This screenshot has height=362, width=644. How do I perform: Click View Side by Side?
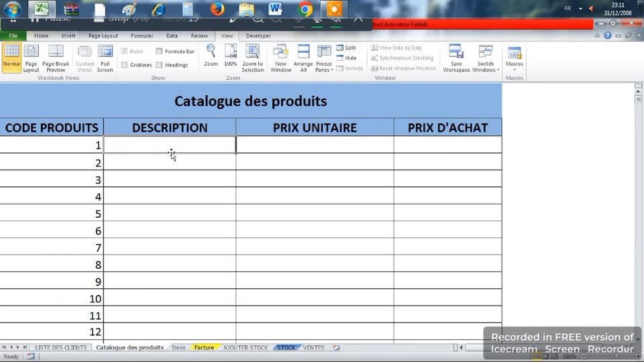point(396,48)
